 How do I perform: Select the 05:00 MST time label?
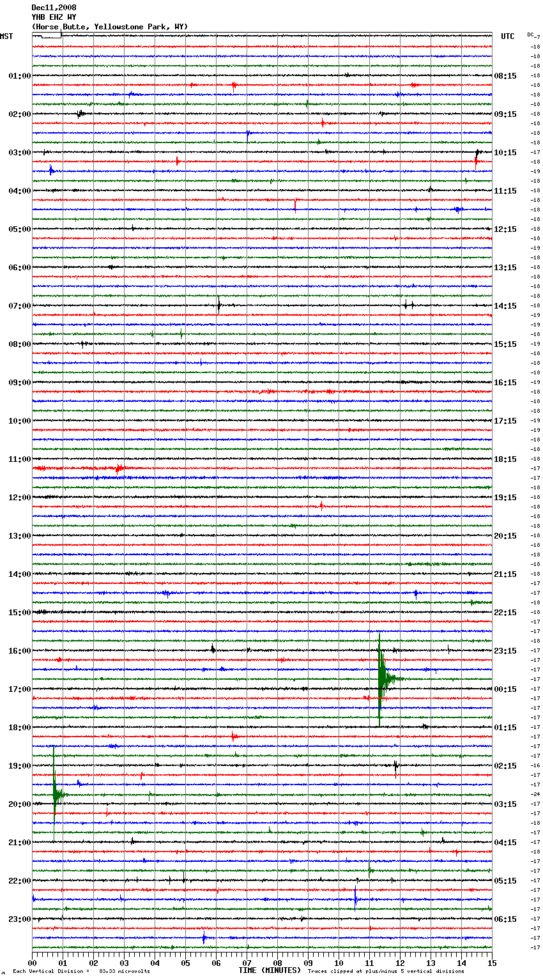point(20,229)
